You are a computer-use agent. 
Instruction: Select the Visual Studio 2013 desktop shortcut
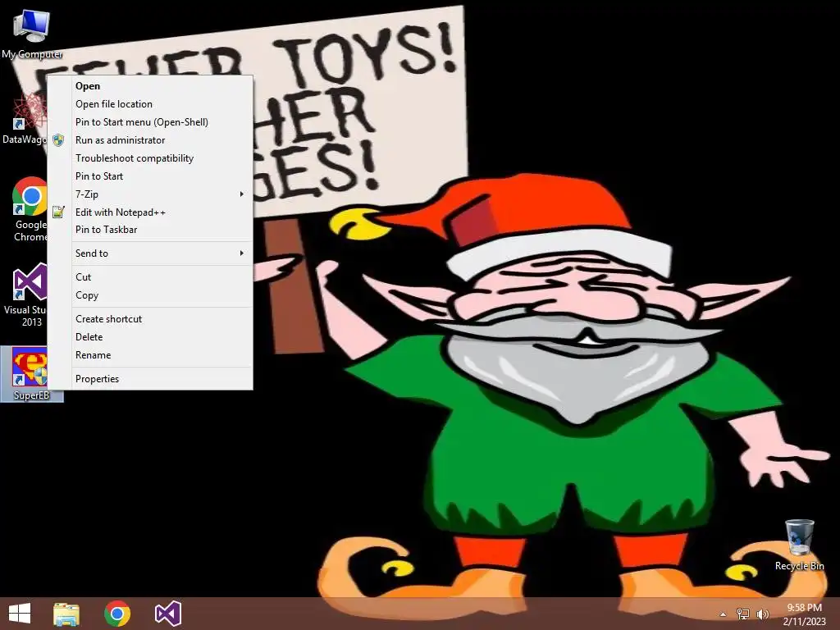pos(25,294)
